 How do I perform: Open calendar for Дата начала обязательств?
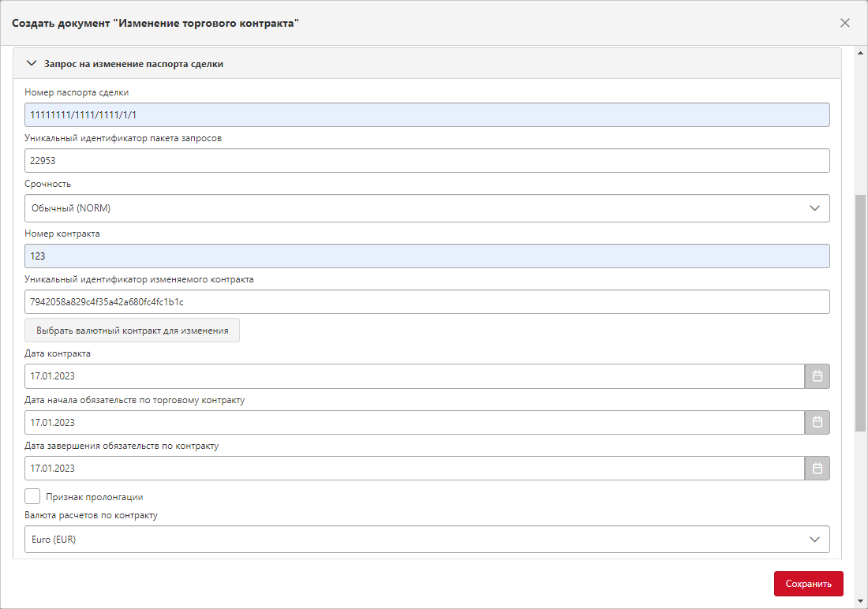(x=817, y=422)
